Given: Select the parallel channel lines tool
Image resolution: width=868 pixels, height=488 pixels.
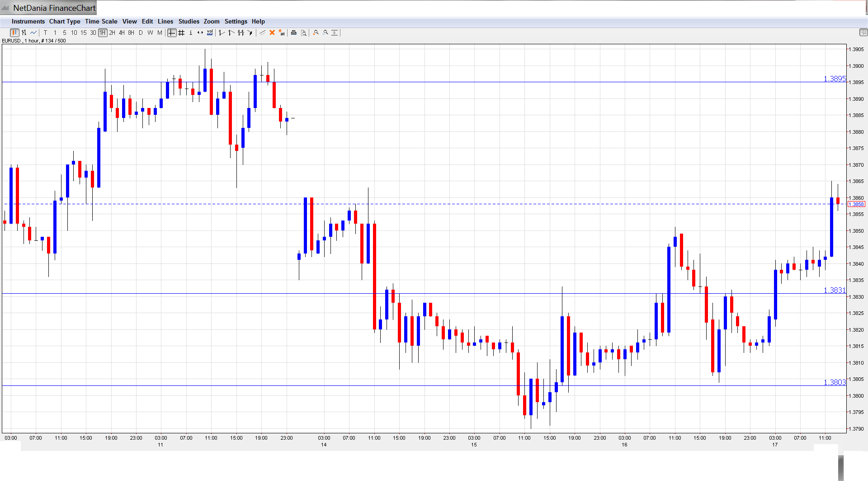Looking at the screenshot, I should 241,33.
